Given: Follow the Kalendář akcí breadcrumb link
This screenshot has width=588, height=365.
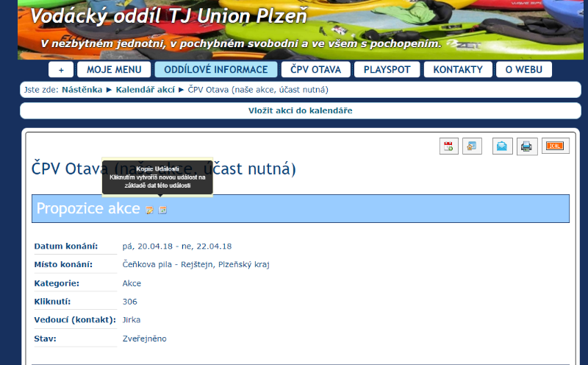Looking at the screenshot, I should pos(146,90).
